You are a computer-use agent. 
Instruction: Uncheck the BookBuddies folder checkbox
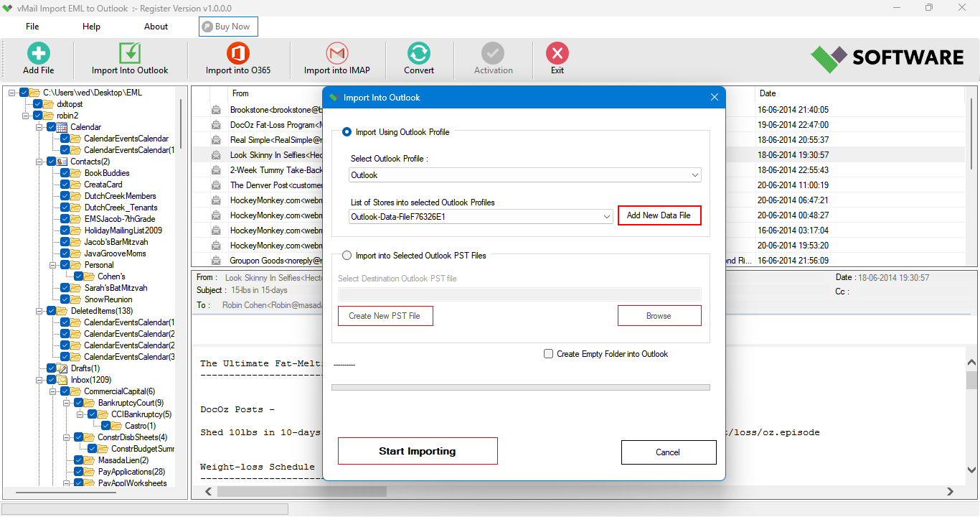65,173
